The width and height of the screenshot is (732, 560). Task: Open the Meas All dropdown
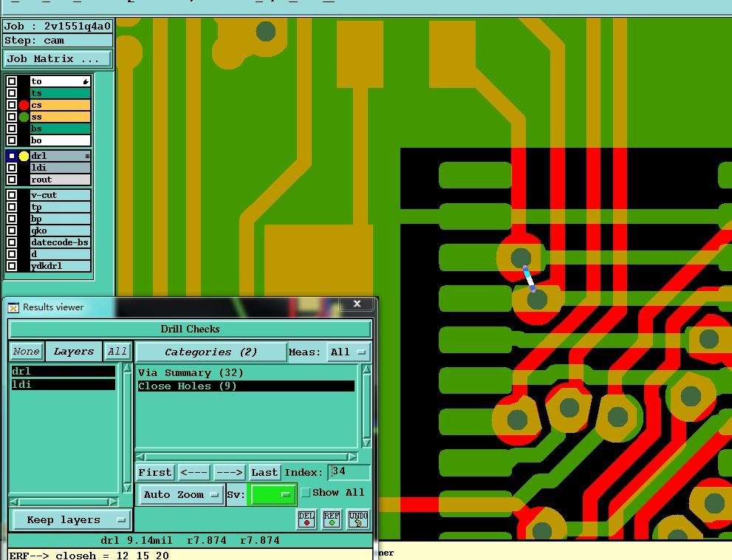coord(348,352)
